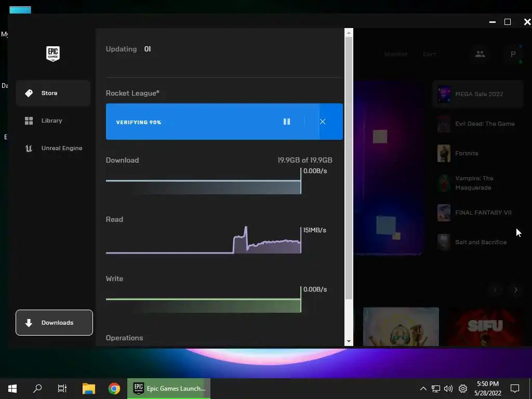Click the MEGA Sale 2022 thumbnail
This screenshot has width=532, height=399.
(444, 94)
